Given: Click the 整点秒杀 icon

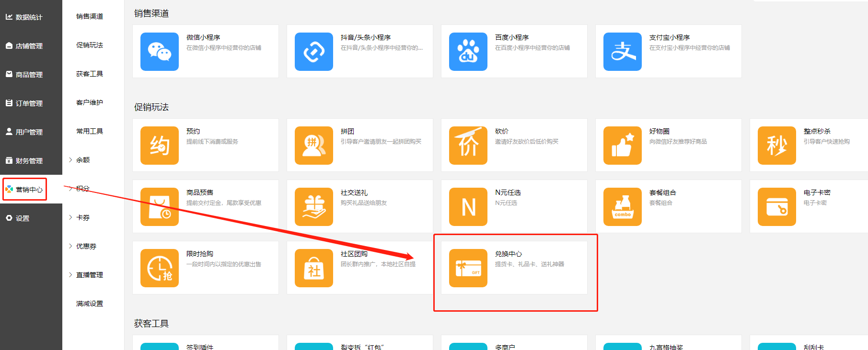Looking at the screenshot, I should point(777,146).
